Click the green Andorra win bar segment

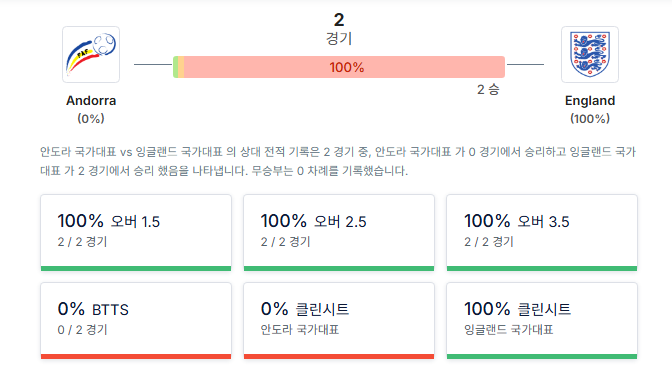click(176, 67)
